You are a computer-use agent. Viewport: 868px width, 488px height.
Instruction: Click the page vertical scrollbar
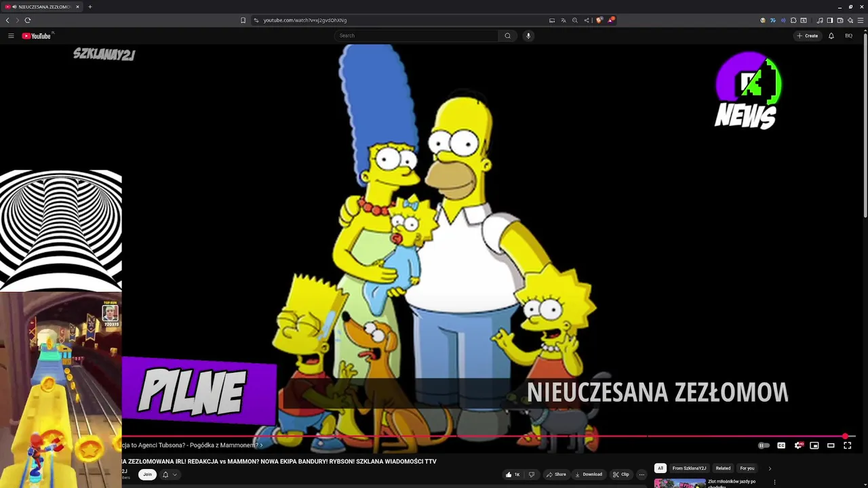[865, 125]
